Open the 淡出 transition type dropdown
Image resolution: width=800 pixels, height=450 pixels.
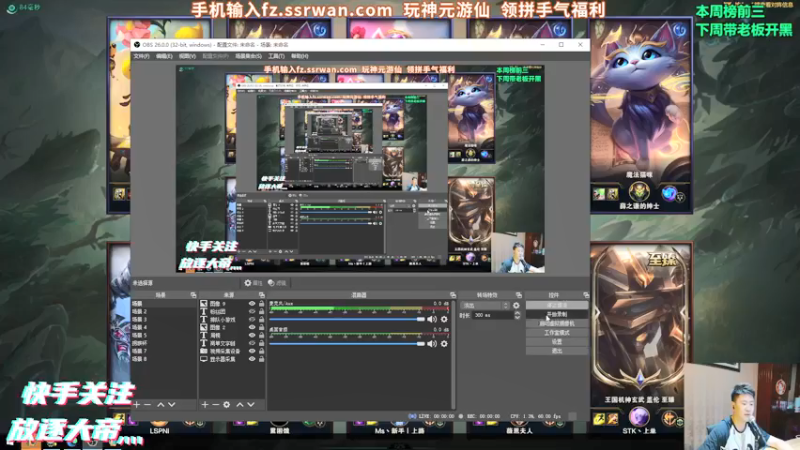tap(485, 306)
